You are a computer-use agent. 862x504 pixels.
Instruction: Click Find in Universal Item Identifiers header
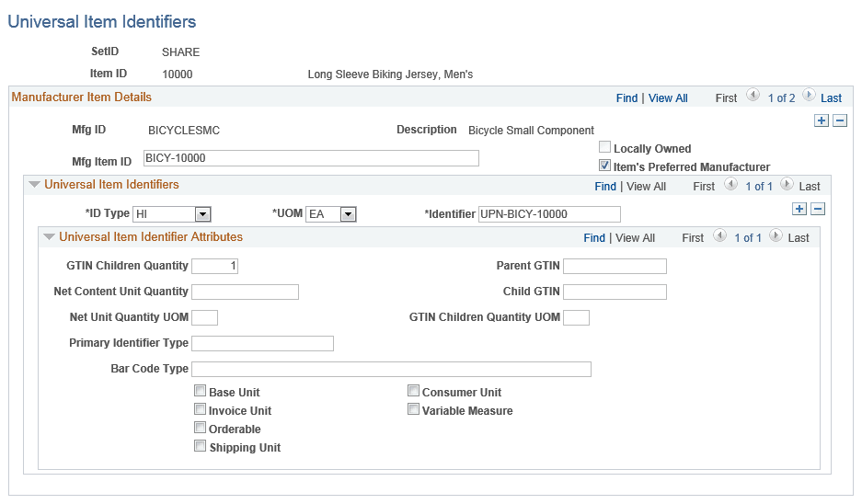point(605,187)
